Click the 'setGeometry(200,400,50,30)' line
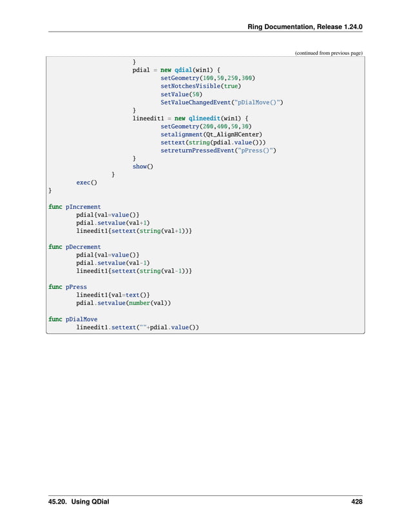The width and height of the screenshot is (411, 532). (206, 126)
